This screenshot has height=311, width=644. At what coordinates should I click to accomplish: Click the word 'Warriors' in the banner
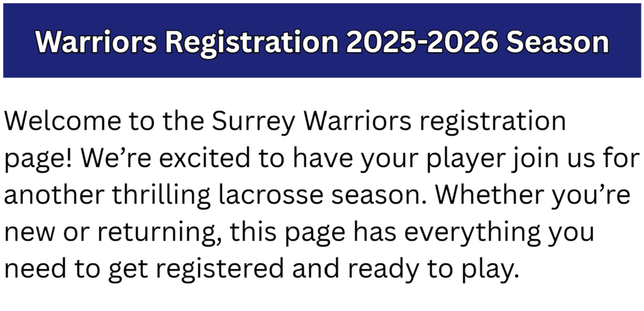point(96,41)
